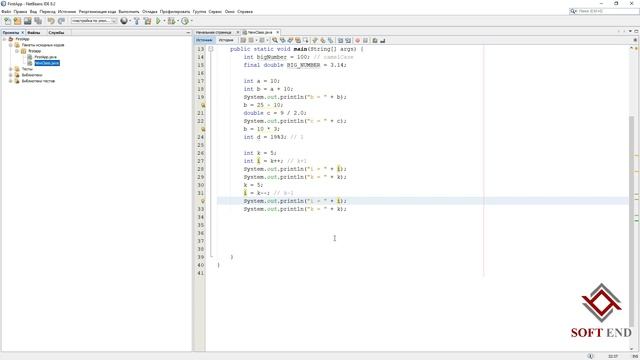The height and width of the screenshot is (360, 640).
Task: Click the Build Project hammer icon
Action: 137,21
